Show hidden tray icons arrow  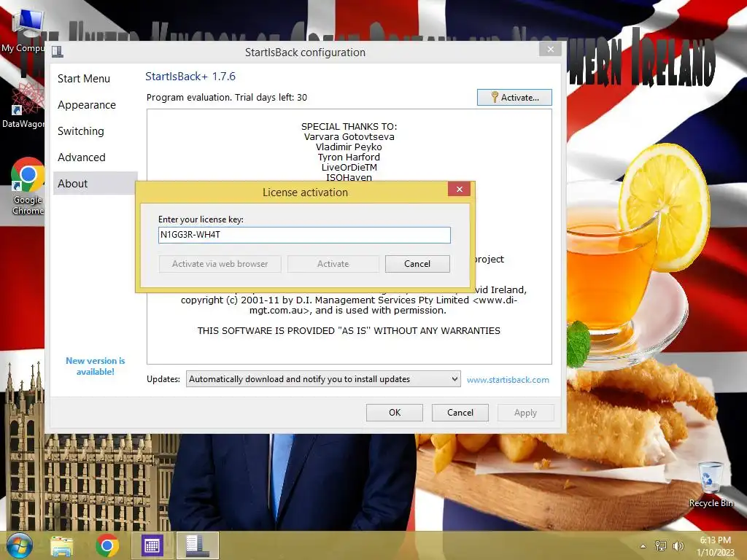pos(643,546)
